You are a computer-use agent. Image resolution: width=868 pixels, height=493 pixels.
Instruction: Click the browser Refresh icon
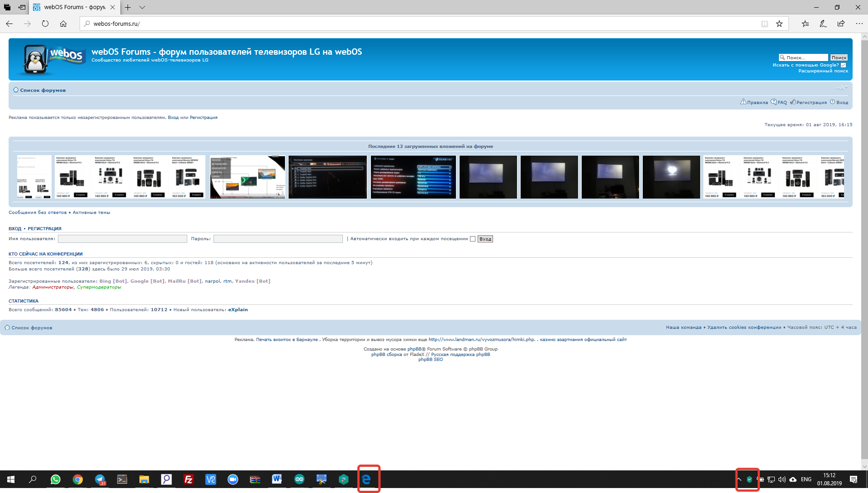[45, 24]
